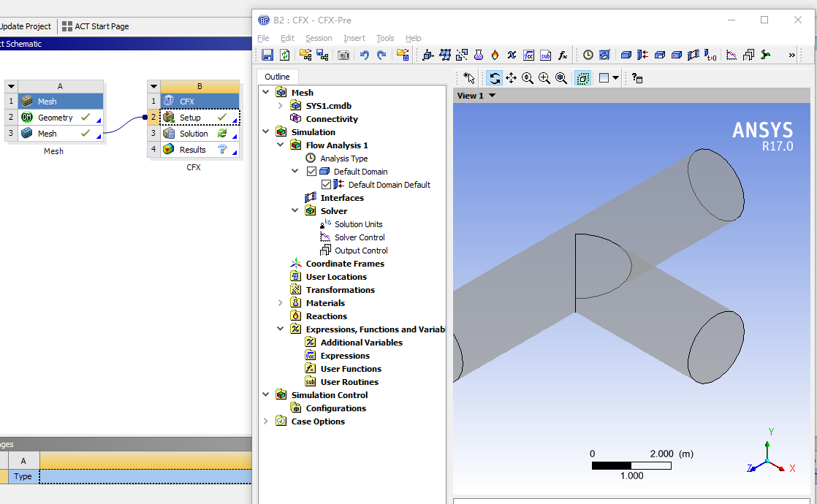Open system A dropdown arrow in Workbench
The height and width of the screenshot is (504, 817).
11,86
